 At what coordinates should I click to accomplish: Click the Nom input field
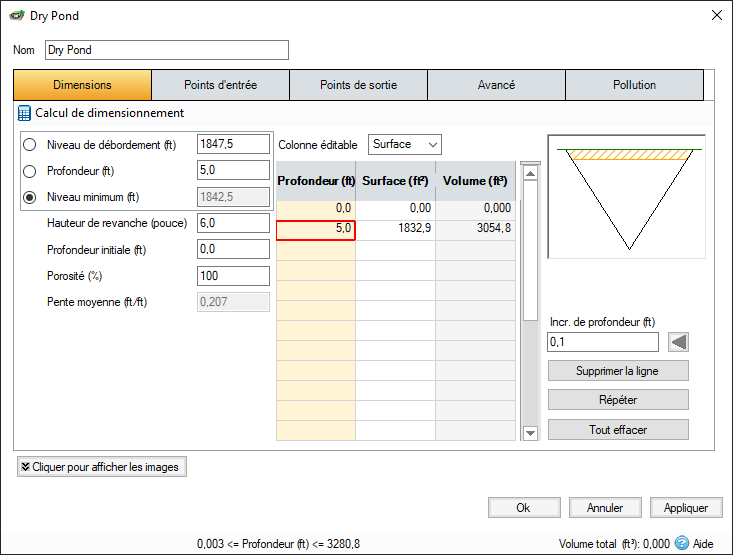click(167, 50)
